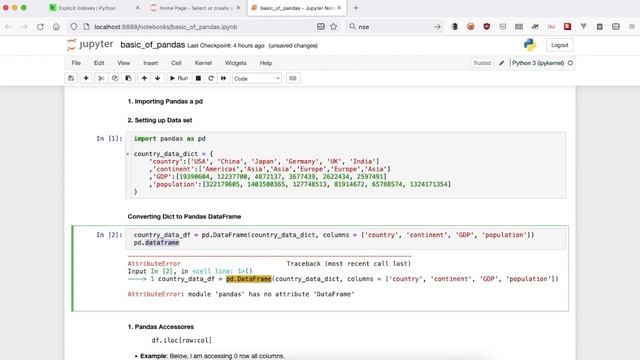Rename notebook title basic_of_pandas
This screenshot has height=360, width=640.
point(153,45)
